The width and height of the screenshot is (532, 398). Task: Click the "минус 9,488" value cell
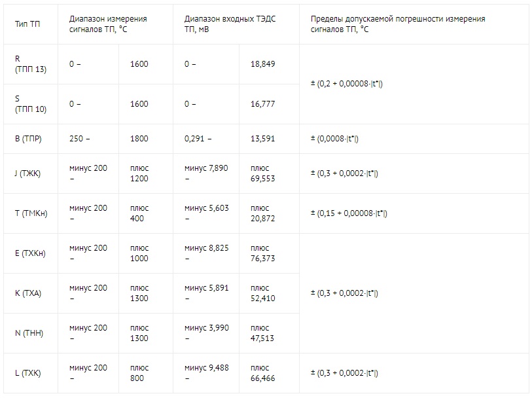(207, 373)
